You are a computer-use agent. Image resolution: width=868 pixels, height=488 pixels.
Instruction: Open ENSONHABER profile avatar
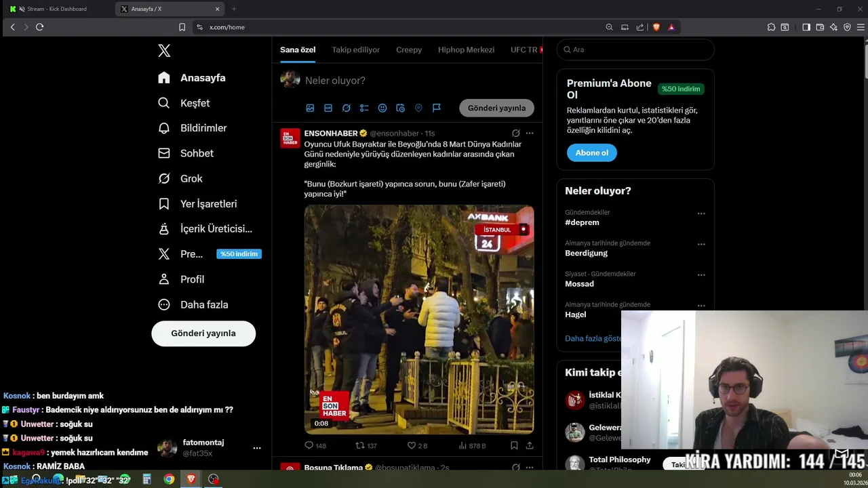point(290,138)
